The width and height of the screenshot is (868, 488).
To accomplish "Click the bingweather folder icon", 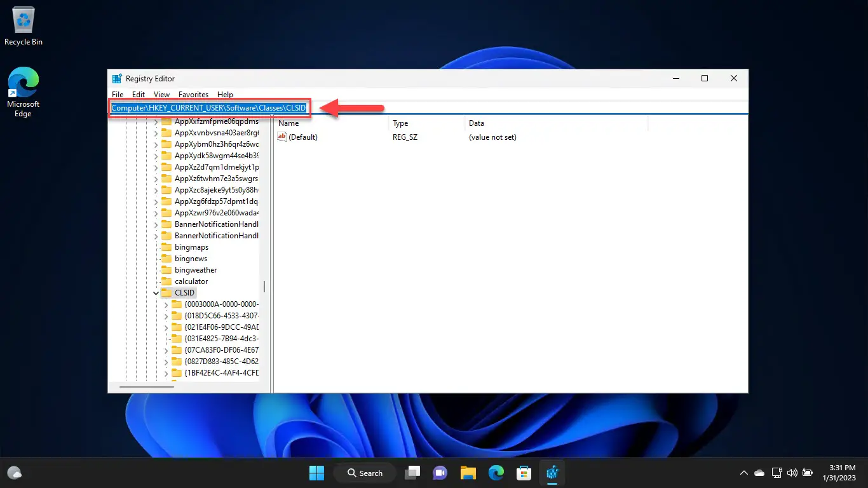I will coord(166,270).
